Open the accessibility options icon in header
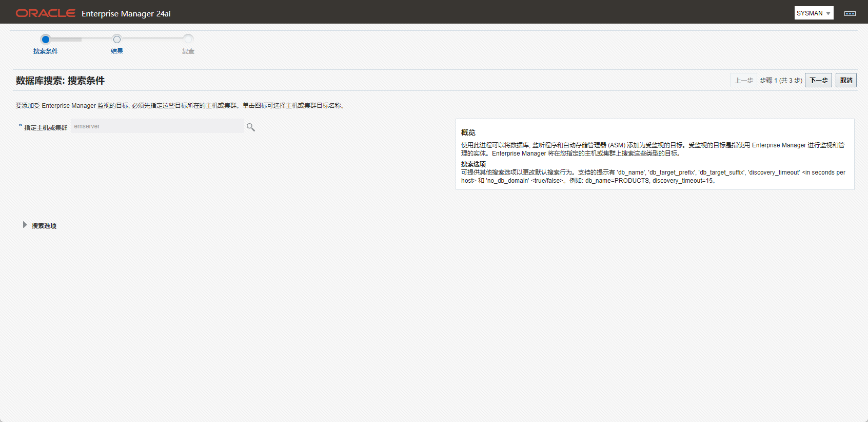This screenshot has height=422, width=868. (x=850, y=13)
